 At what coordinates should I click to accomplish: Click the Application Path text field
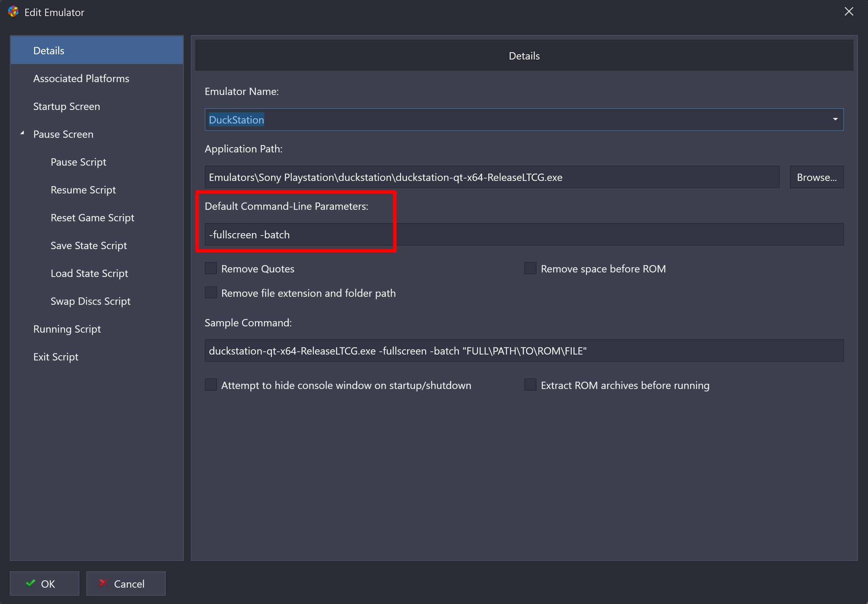tap(492, 177)
